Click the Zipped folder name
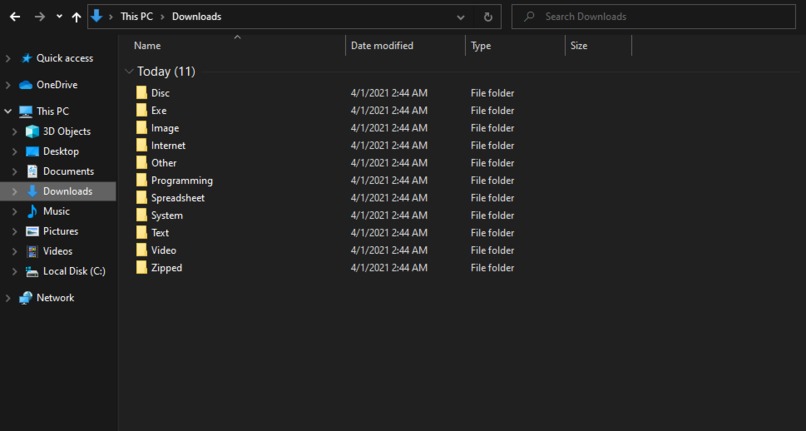Screen dimensions: 806x431 [167, 268]
